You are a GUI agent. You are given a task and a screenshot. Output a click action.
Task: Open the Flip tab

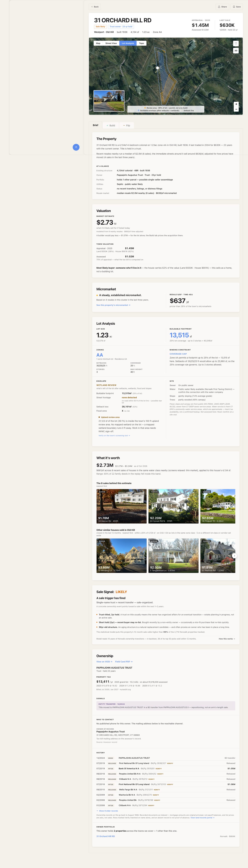click(x=126, y=125)
